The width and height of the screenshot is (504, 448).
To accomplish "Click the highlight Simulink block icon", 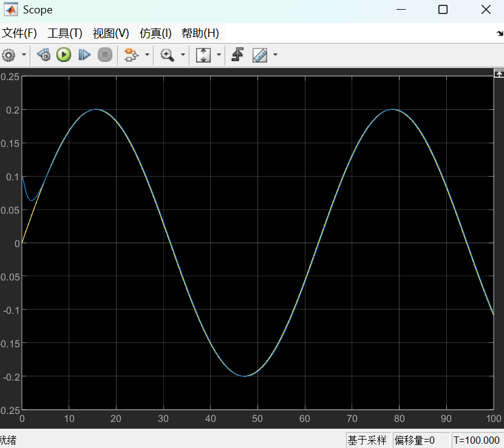I will [131, 55].
